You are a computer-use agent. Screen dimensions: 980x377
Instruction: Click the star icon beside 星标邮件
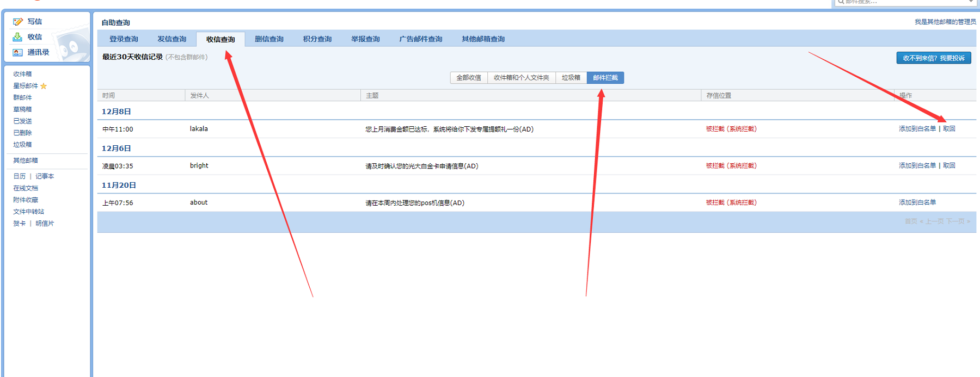44,86
